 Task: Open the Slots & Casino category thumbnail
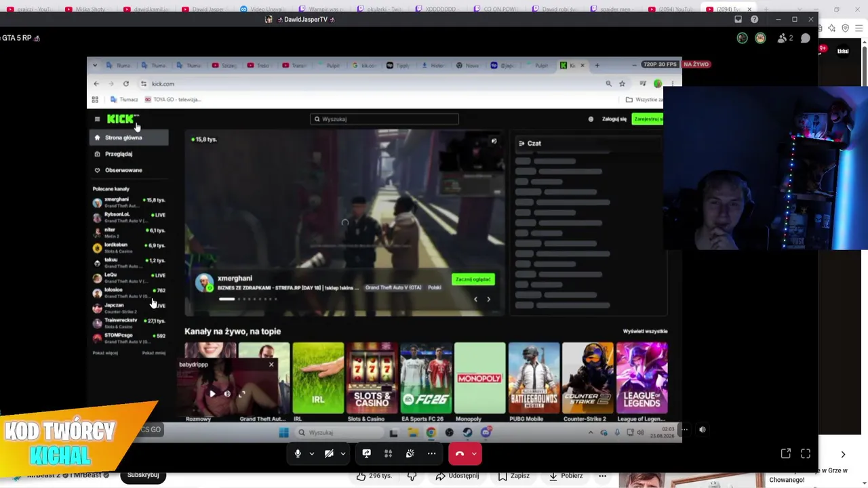[x=372, y=378]
